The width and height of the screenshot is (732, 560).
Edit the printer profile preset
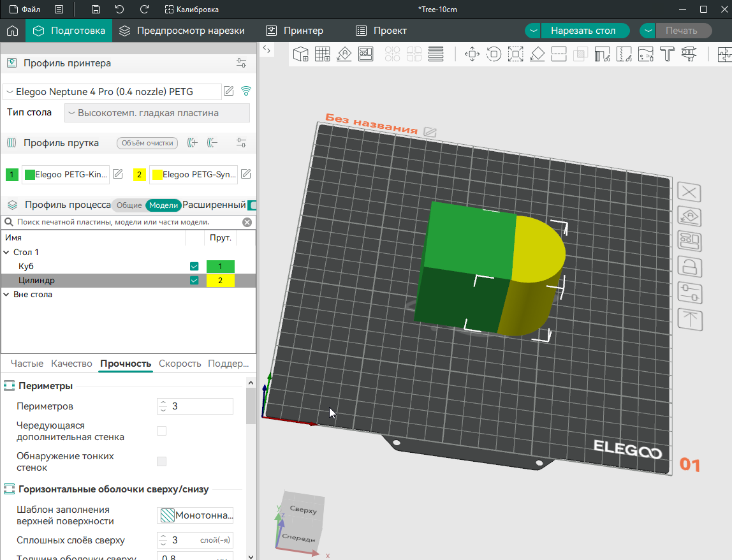[229, 91]
